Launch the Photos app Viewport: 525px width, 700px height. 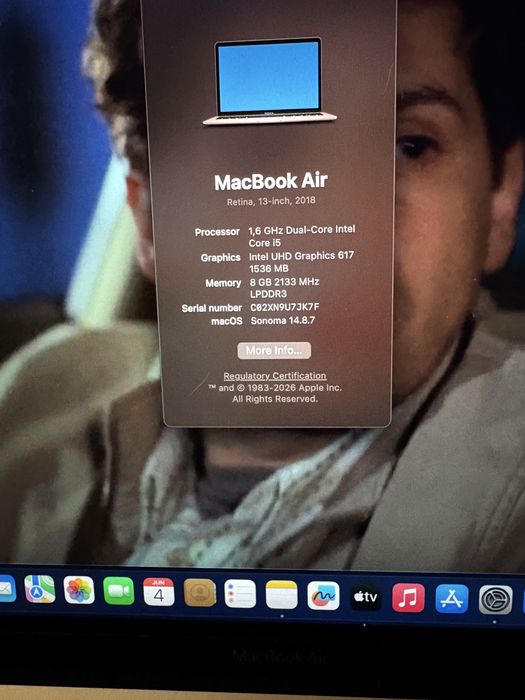(x=79, y=590)
